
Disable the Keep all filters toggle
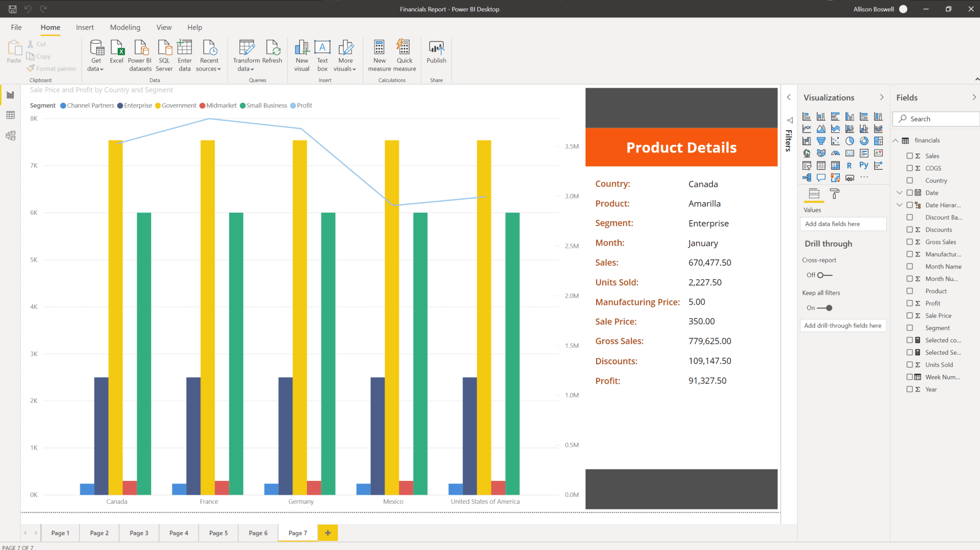pyautogui.click(x=825, y=308)
